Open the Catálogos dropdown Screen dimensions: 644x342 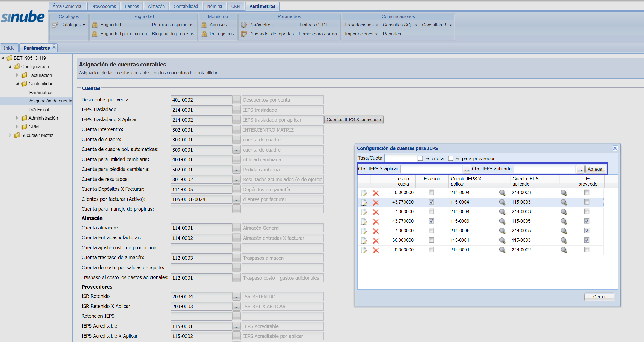point(73,25)
